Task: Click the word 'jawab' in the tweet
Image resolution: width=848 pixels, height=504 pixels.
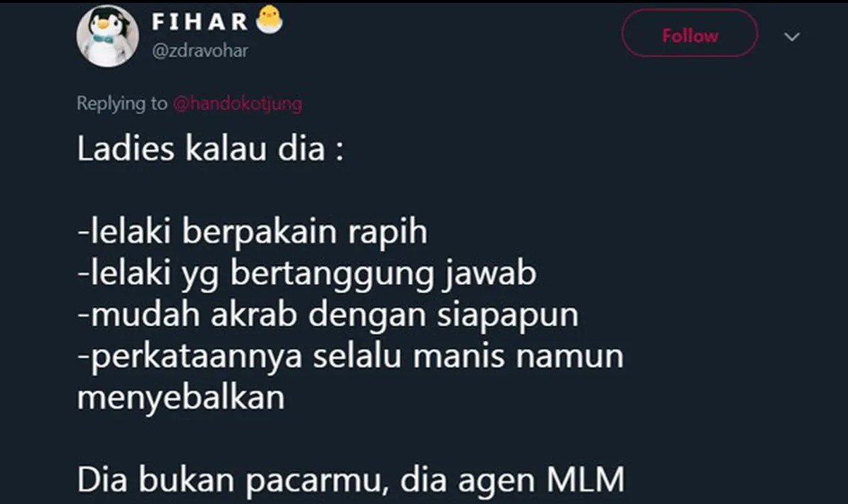Action: click(x=492, y=274)
